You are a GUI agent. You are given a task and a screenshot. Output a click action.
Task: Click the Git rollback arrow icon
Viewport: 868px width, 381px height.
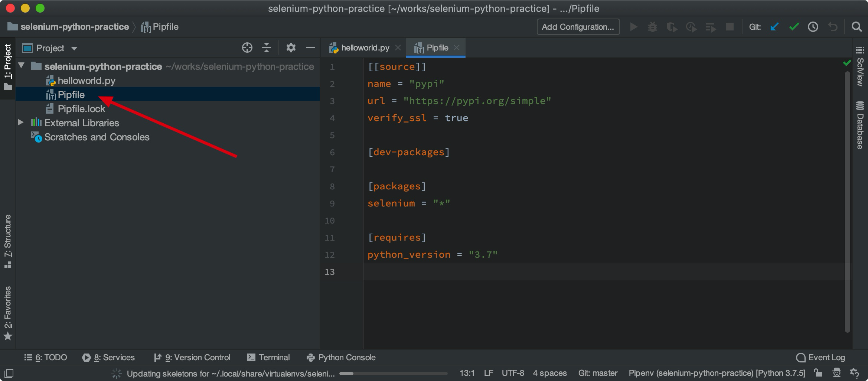(x=833, y=27)
